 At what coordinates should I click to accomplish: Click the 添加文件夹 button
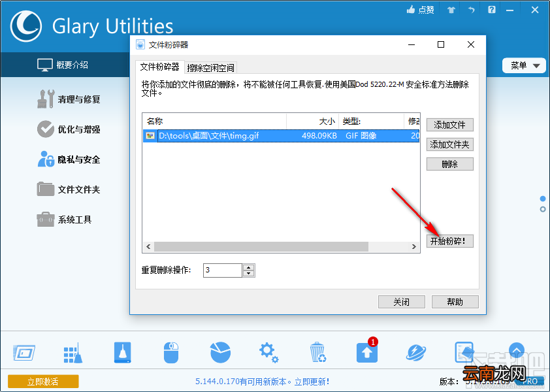click(449, 144)
